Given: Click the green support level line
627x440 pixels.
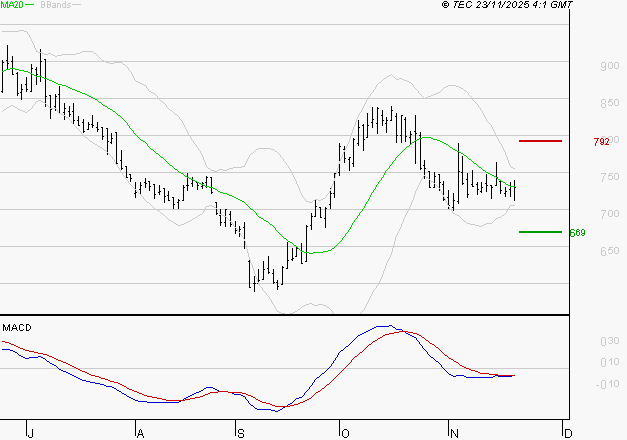Looking at the screenshot, I should pos(540,232).
